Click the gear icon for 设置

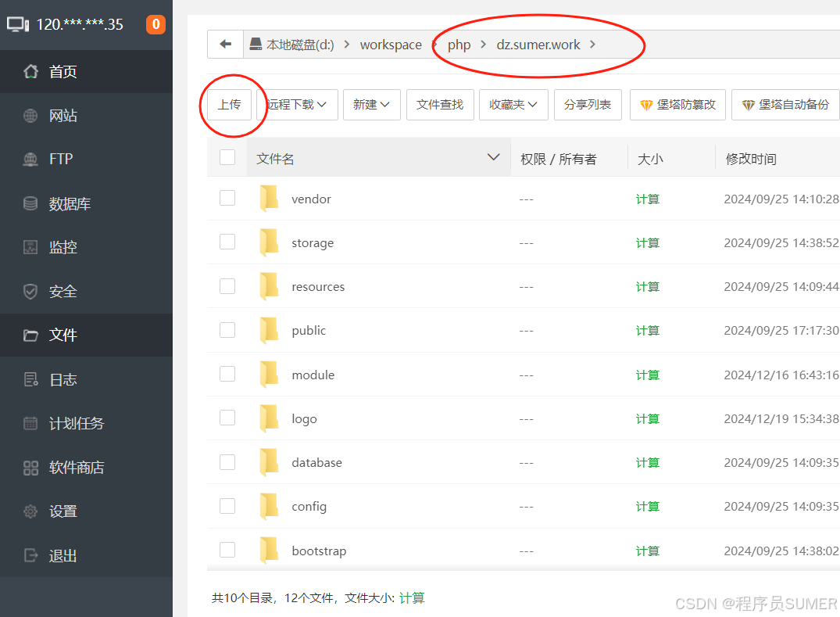[x=30, y=511]
